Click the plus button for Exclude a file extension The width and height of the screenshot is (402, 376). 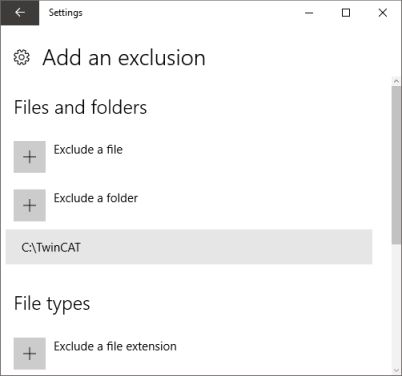(30, 353)
